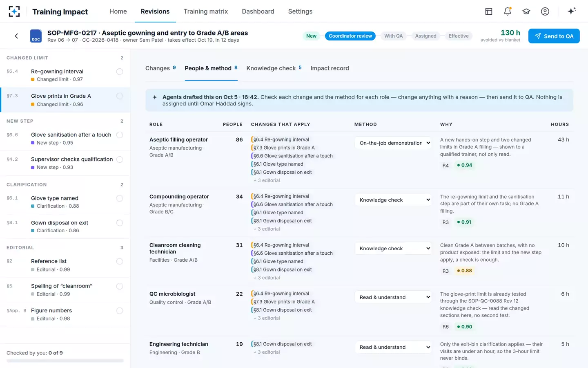Mark Glove prints in Grade A checked
The width and height of the screenshot is (588, 368).
pyautogui.click(x=120, y=96)
